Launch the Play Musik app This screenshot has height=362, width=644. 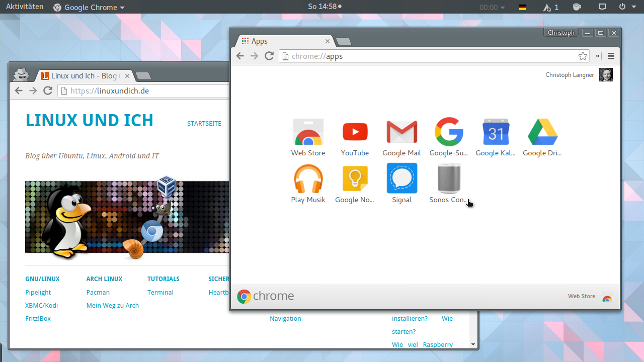(308, 184)
